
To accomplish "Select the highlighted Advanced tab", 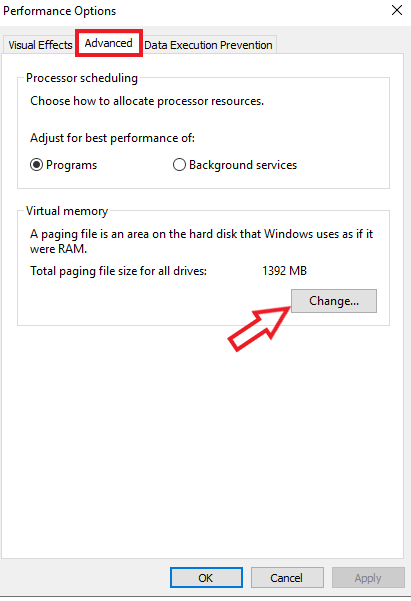I will point(109,43).
